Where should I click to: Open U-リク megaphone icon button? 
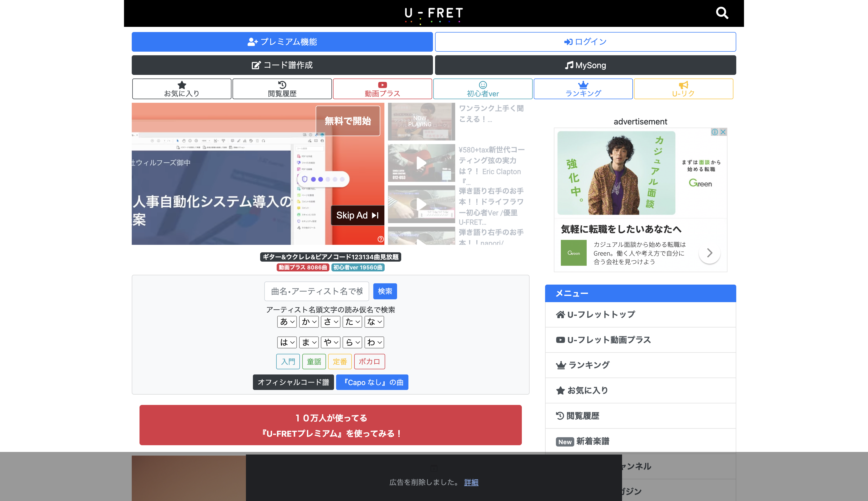pyautogui.click(x=683, y=89)
